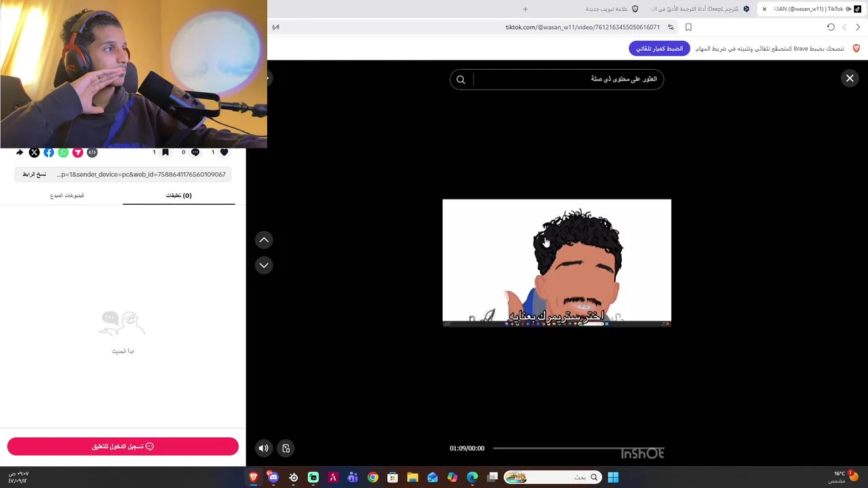Select the علامة تبويب جديدة tab
This screenshot has height=488, width=868.
tap(612, 9)
